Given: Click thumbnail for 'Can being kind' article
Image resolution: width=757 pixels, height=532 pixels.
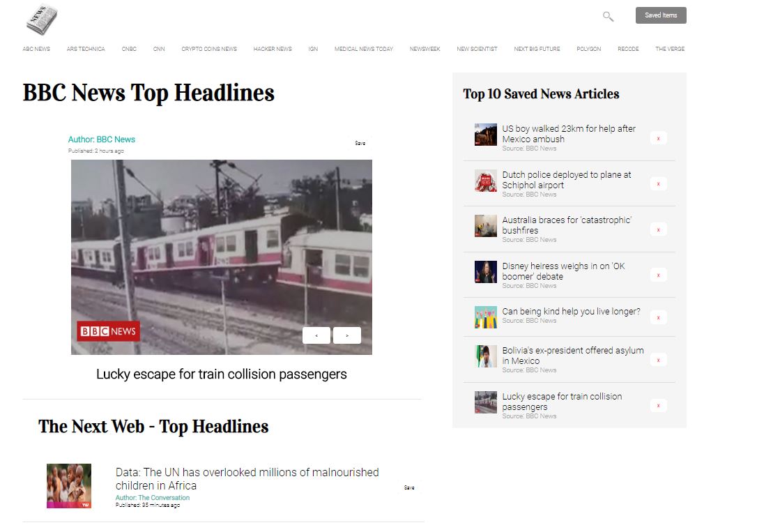Looking at the screenshot, I should [x=486, y=317].
